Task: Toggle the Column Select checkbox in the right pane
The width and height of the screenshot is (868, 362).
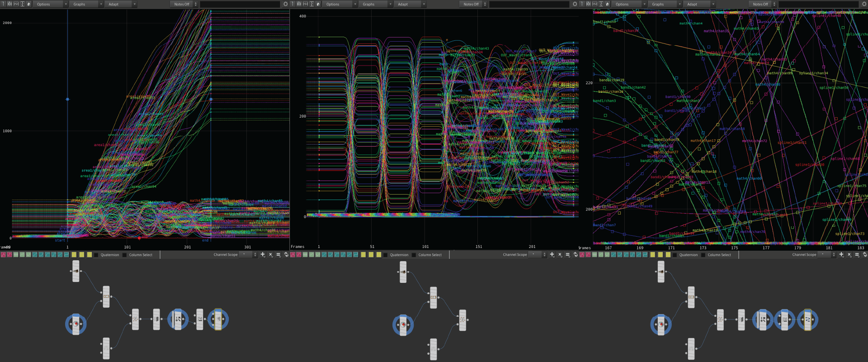Action: 703,255
